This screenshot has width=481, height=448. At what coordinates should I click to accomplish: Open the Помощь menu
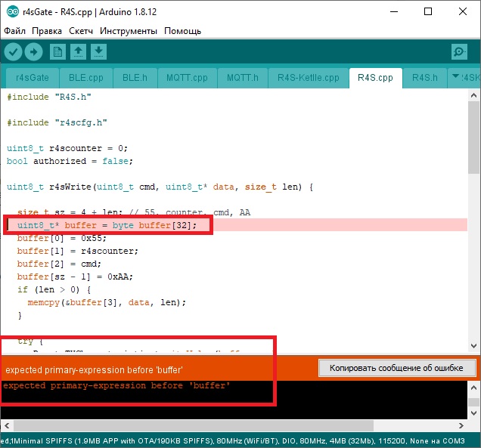point(182,31)
